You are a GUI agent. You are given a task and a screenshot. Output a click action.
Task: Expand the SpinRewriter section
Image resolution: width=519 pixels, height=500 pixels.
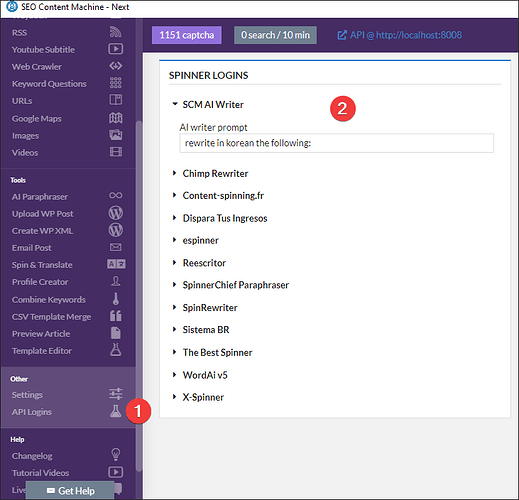coord(174,307)
